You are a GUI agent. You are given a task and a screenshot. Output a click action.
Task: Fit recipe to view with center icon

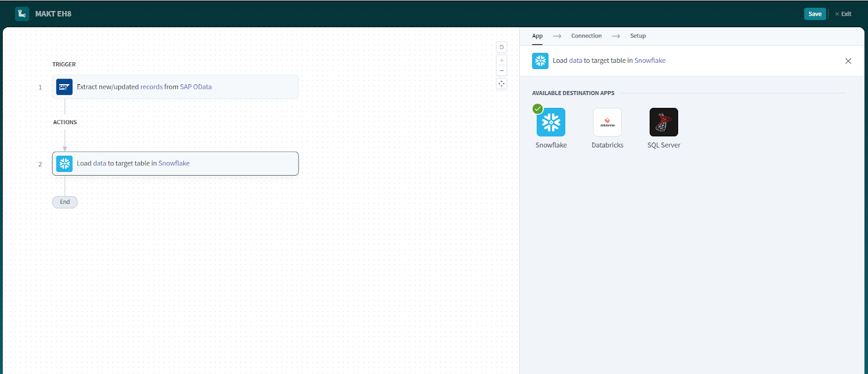(x=502, y=84)
